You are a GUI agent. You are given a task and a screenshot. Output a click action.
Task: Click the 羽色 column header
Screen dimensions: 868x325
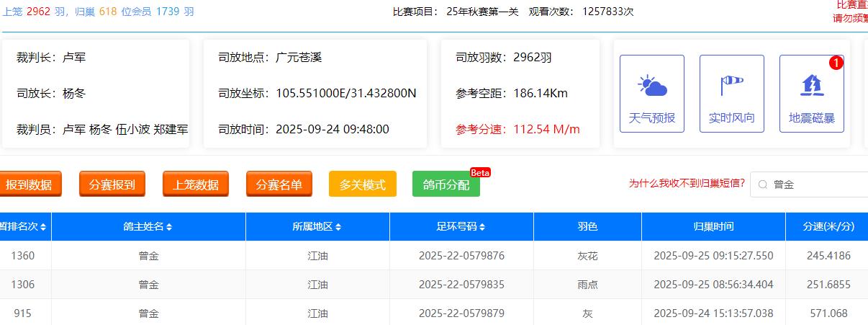(587, 227)
